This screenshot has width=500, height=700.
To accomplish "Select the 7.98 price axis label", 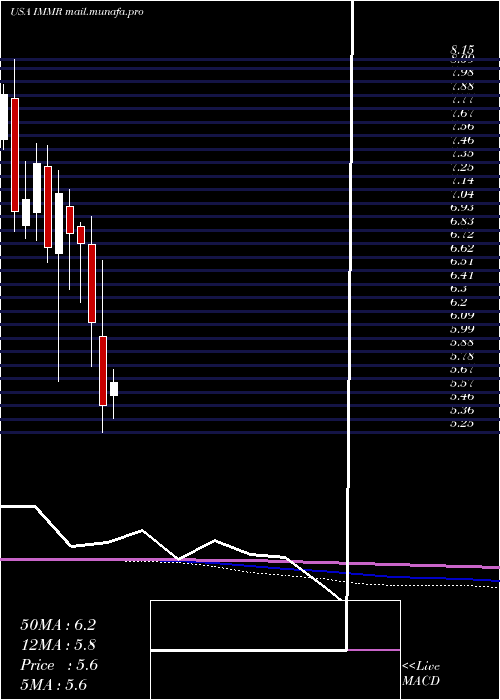I will tap(462, 72).
